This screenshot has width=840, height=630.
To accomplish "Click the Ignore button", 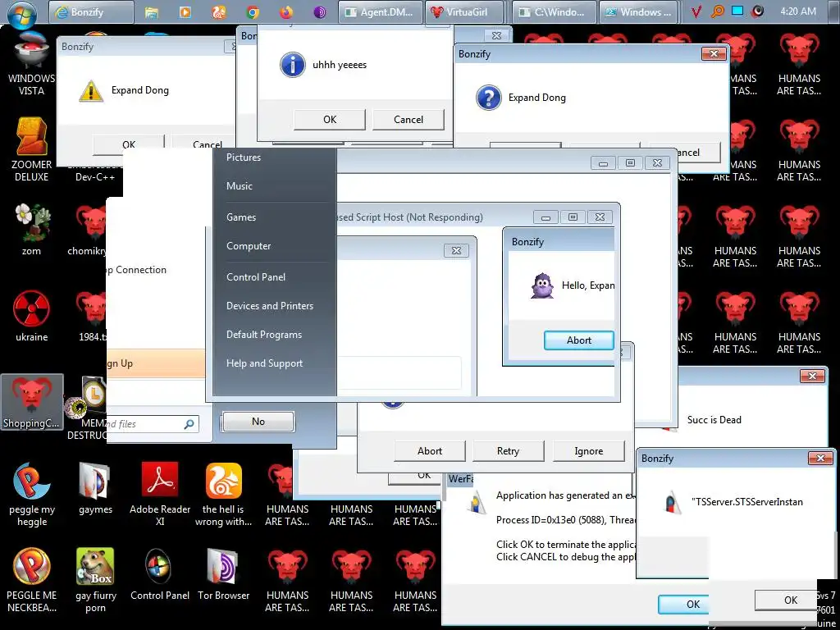I will 588,451.
